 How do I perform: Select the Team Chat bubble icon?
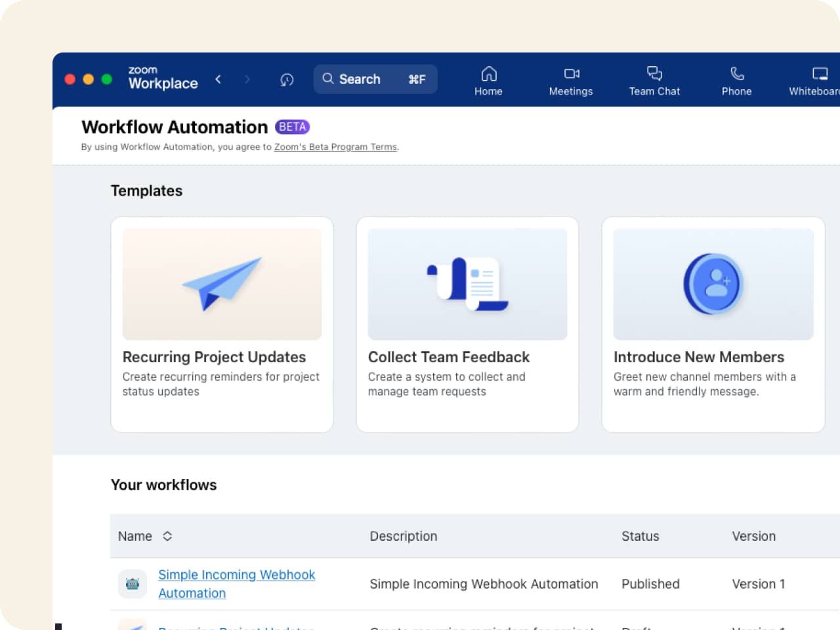click(x=654, y=73)
